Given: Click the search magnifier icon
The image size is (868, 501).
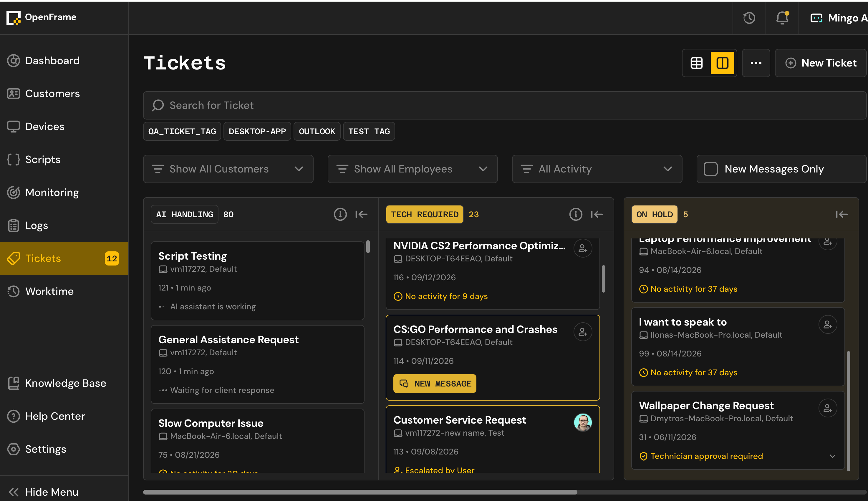Looking at the screenshot, I should [x=158, y=105].
